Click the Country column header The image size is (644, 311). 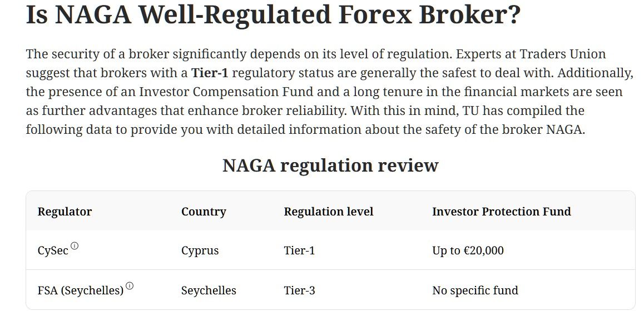pos(204,212)
